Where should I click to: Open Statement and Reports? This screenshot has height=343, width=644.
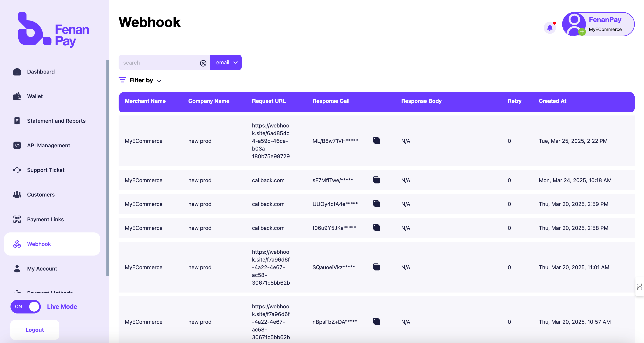[x=56, y=121]
